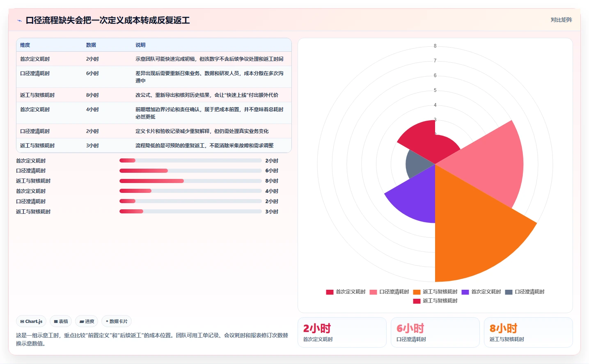Click the progress bar reading 3小时
The height and width of the screenshot is (364, 589).
click(190, 211)
